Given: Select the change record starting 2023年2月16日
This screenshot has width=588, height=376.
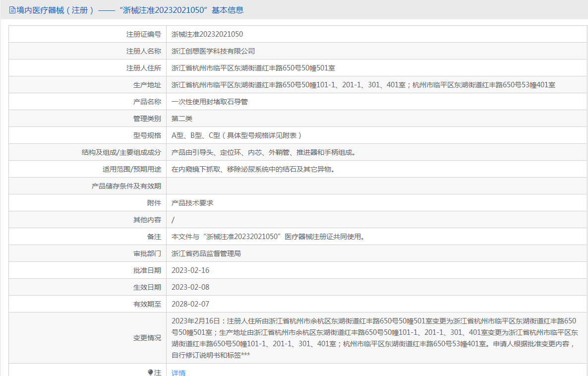Looking at the screenshot, I should (x=375, y=338).
